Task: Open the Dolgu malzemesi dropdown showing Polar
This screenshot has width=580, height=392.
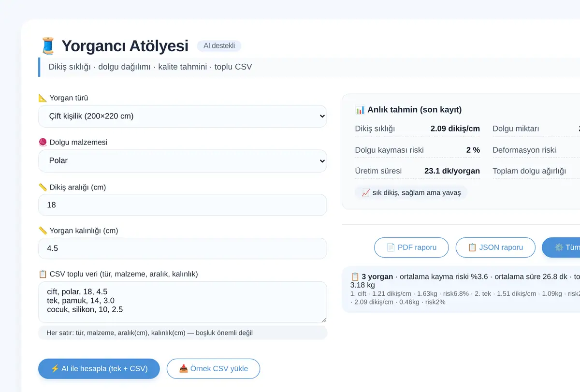Action: coord(183,160)
